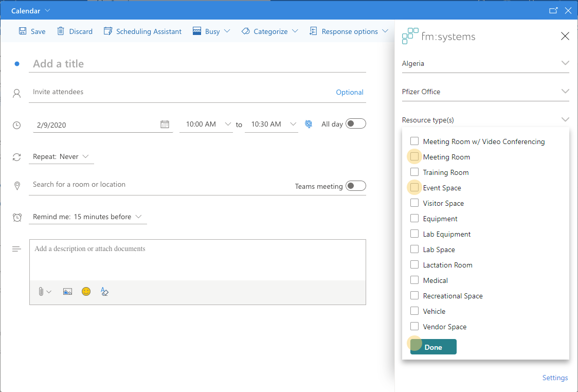The height and width of the screenshot is (392, 578).
Task: Click the attendees person icon
Action: (x=16, y=93)
